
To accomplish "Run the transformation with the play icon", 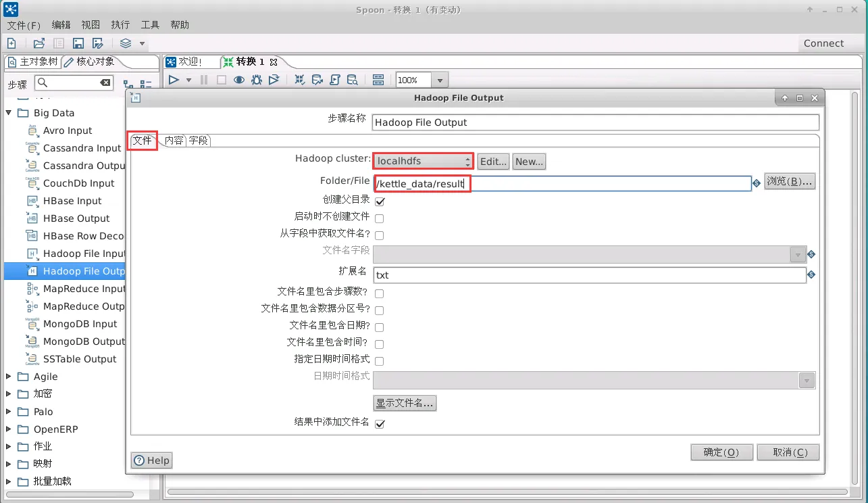I will click(174, 80).
